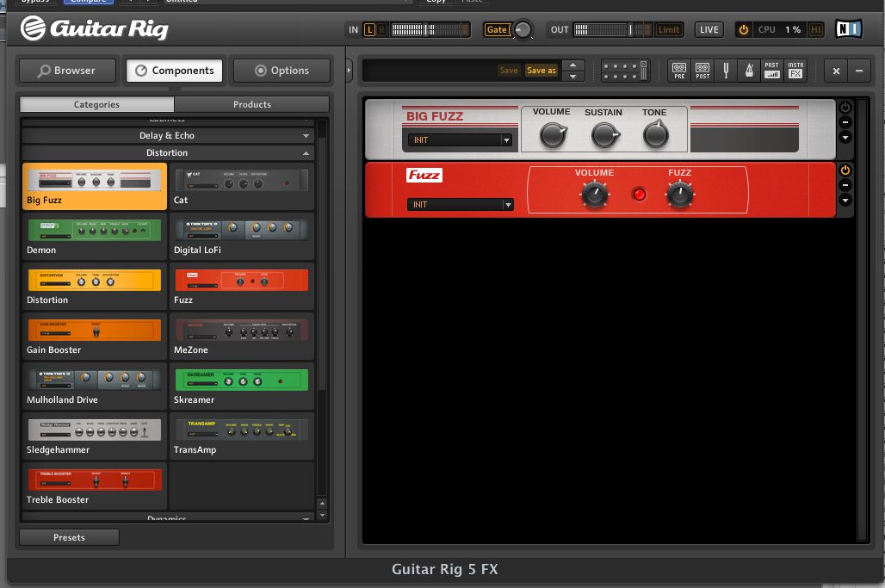The height and width of the screenshot is (588, 885).
Task: Collapse the Distortion category
Action: (x=167, y=153)
